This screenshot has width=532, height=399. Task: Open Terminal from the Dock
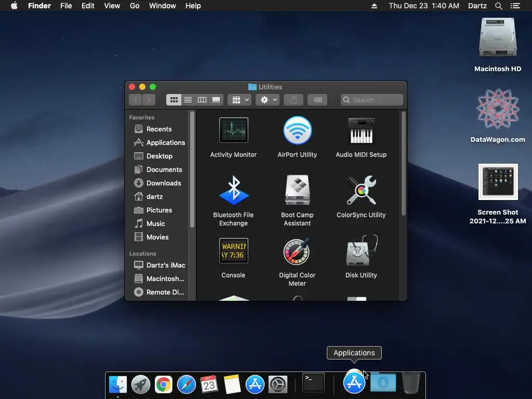coord(313,382)
